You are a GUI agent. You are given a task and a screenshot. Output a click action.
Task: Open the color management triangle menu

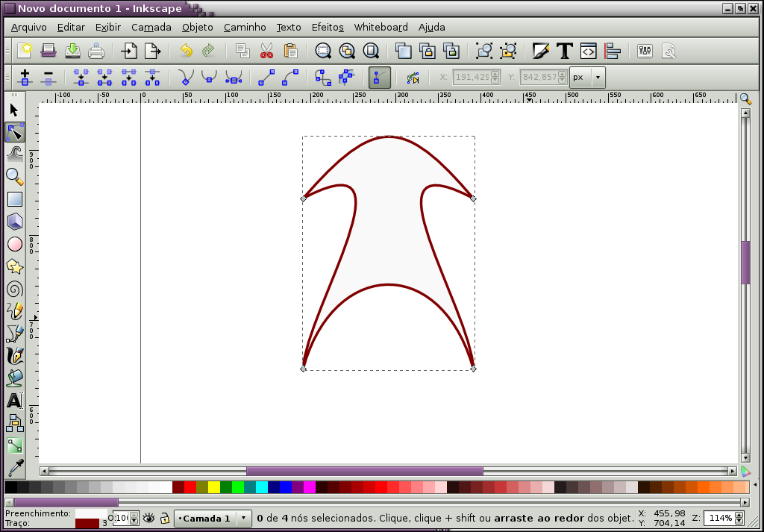coord(745,471)
